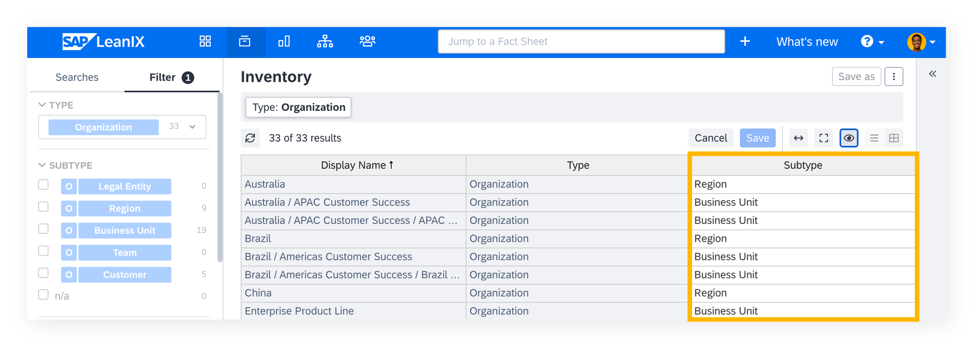Click the Type: Organization filter chip
The image size is (980, 354).
coord(299,107)
